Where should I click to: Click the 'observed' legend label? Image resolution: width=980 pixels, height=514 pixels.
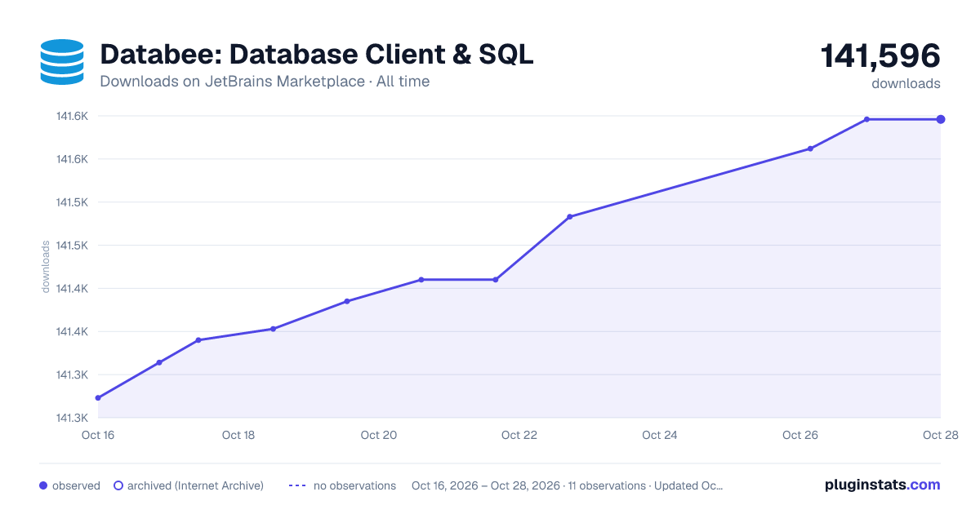click(x=76, y=485)
